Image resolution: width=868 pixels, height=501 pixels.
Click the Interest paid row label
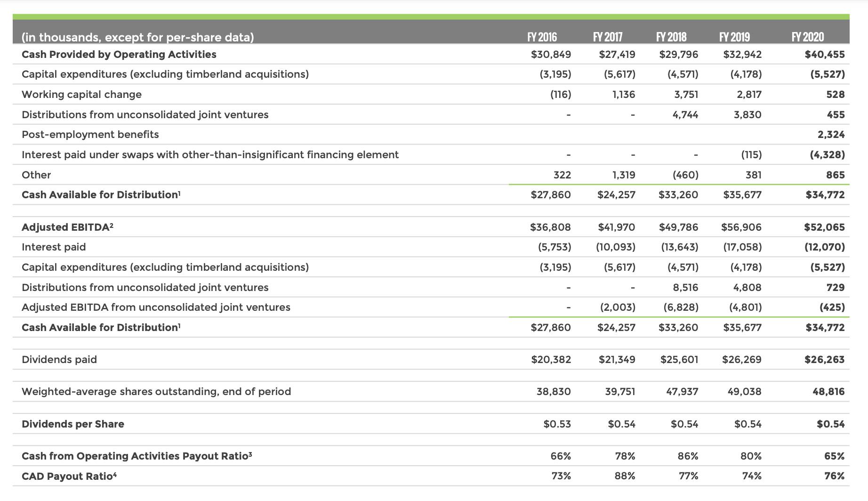pos(54,247)
